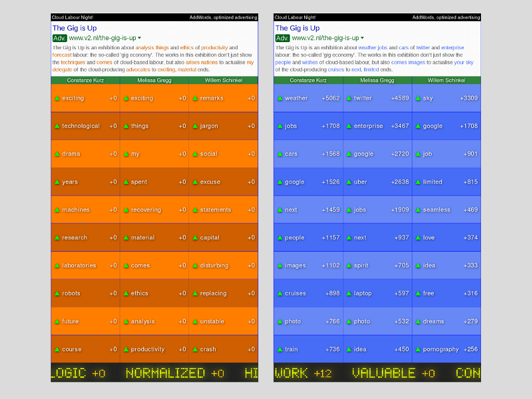Click the green arrow next to 'robots'
The image size is (532, 399).
point(57,293)
